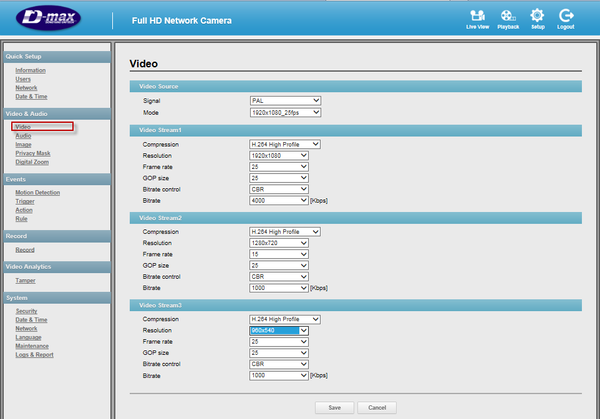This screenshot has height=419, width=600.
Task: Open the Motion Detection link
Action: click(x=38, y=192)
